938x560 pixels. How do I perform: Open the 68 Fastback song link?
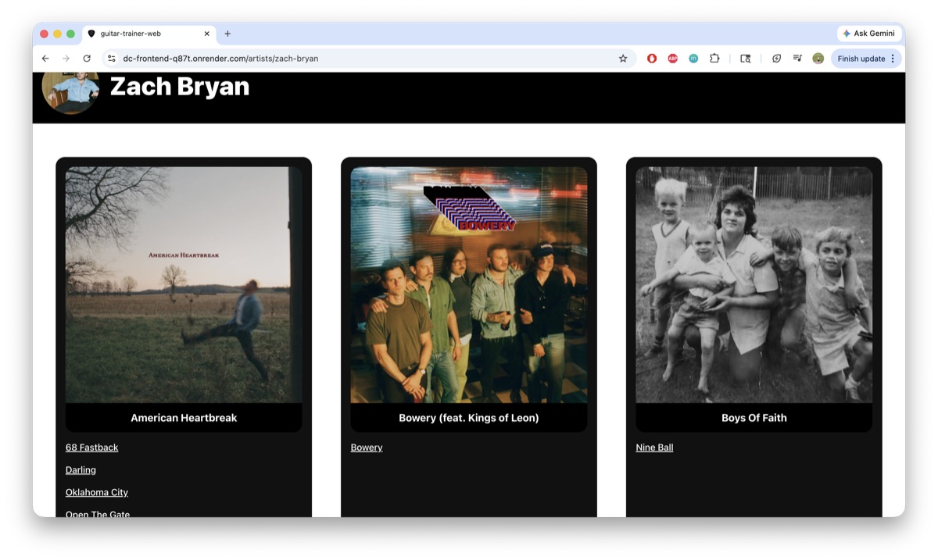pos(92,448)
